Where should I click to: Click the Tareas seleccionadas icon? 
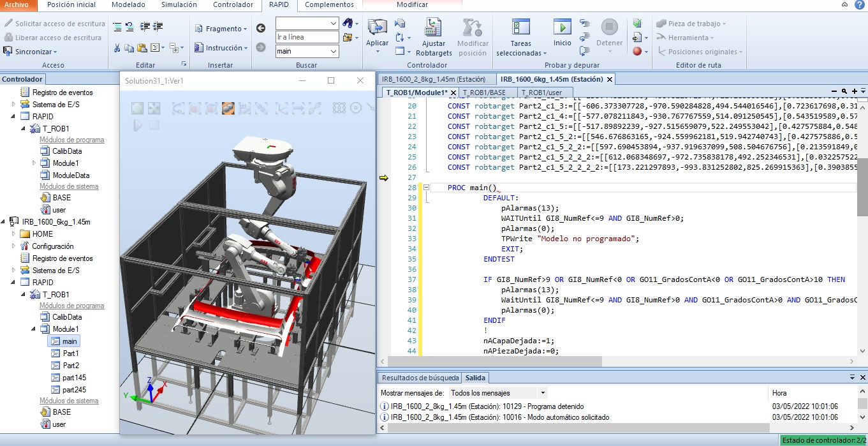[520, 28]
